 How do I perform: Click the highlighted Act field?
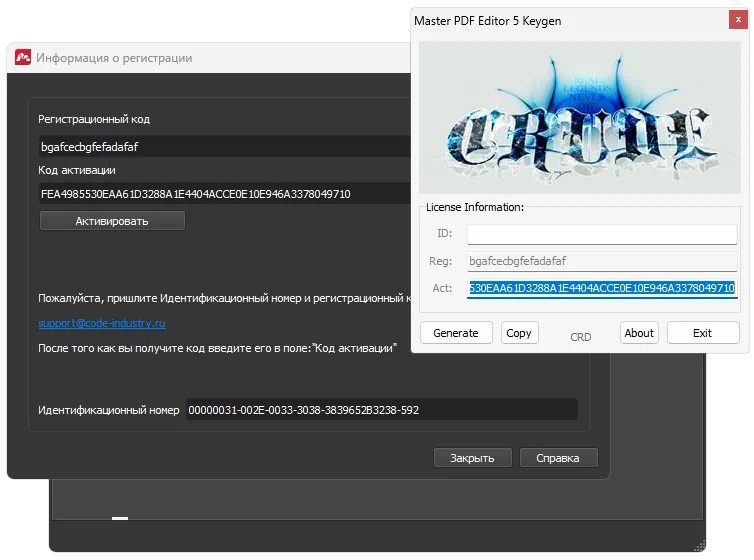click(601, 289)
